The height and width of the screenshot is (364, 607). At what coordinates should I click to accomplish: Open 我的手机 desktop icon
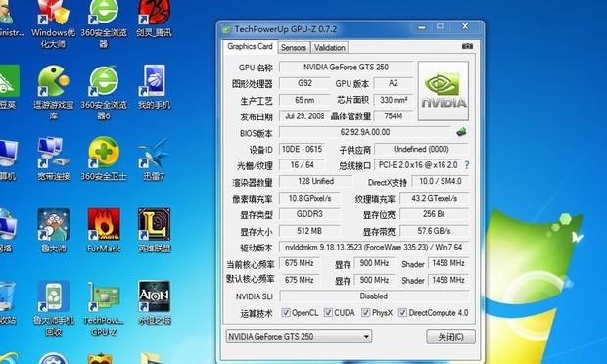(x=154, y=87)
